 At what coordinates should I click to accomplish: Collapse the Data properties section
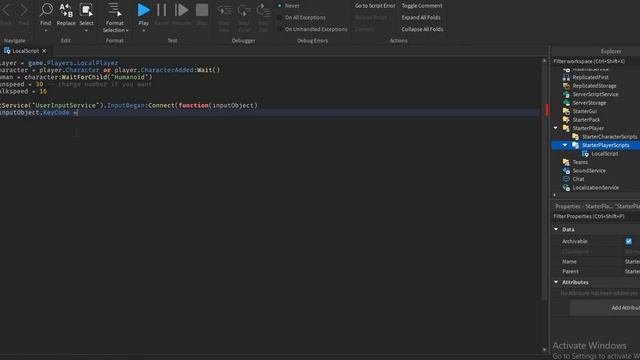point(556,229)
